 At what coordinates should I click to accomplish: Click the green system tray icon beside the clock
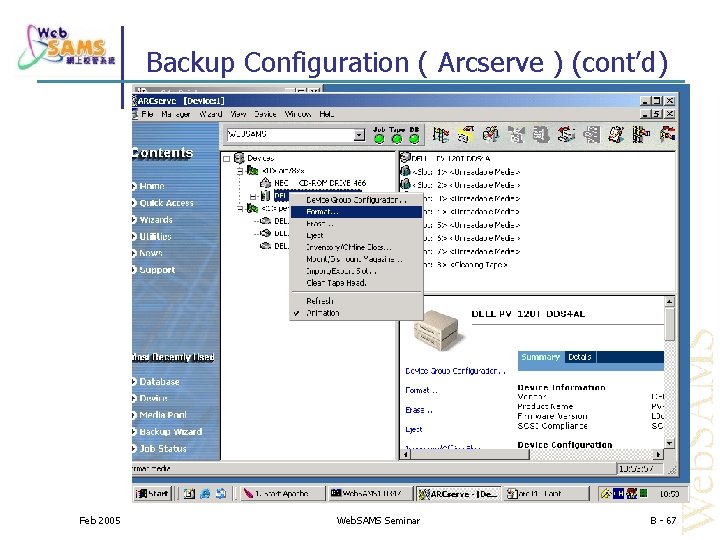643,493
